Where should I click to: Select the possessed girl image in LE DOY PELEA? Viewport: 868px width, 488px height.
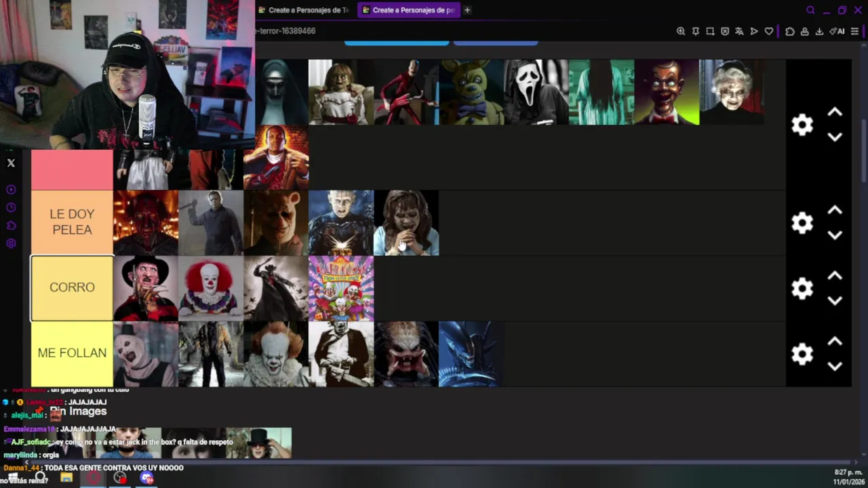[406, 223]
